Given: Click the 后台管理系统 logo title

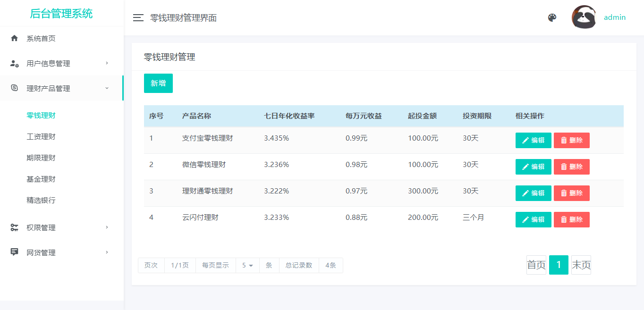Looking at the screenshot, I should point(61,14).
